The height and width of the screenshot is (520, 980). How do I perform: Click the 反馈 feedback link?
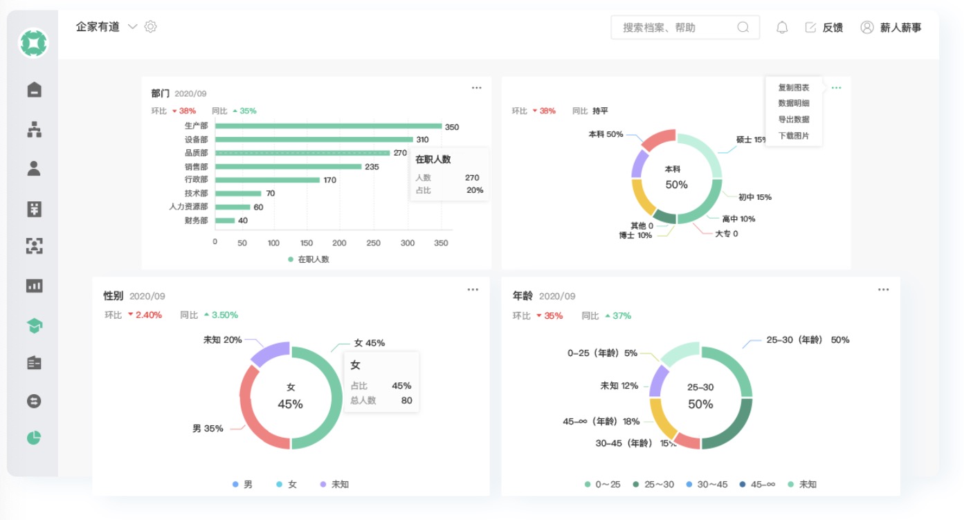click(833, 28)
